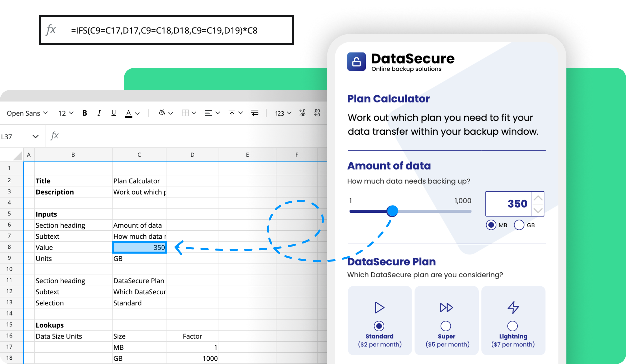626x364 pixels.
Task: Open the text color dropdown arrow
Action: [137, 113]
